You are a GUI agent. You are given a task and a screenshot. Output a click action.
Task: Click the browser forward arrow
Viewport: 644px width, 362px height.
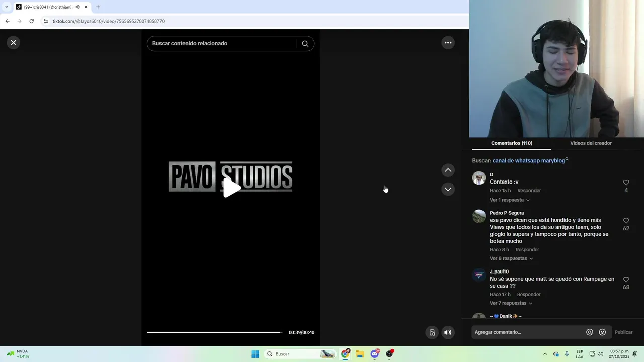tap(19, 21)
